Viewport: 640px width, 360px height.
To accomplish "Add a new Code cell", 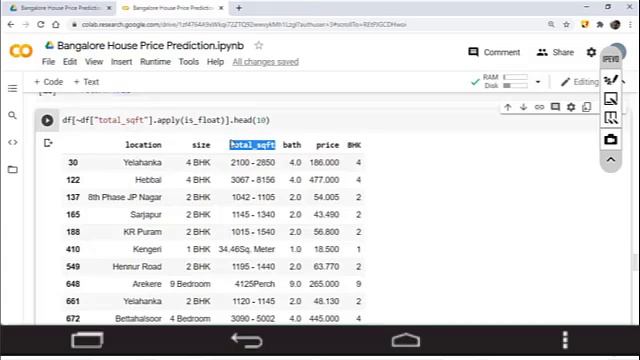I will (x=49, y=82).
